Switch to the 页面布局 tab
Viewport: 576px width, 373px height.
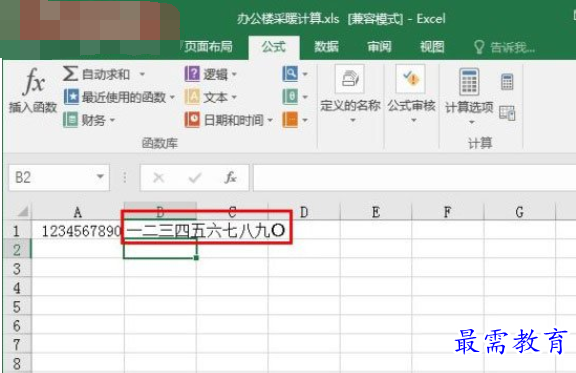point(208,47)
